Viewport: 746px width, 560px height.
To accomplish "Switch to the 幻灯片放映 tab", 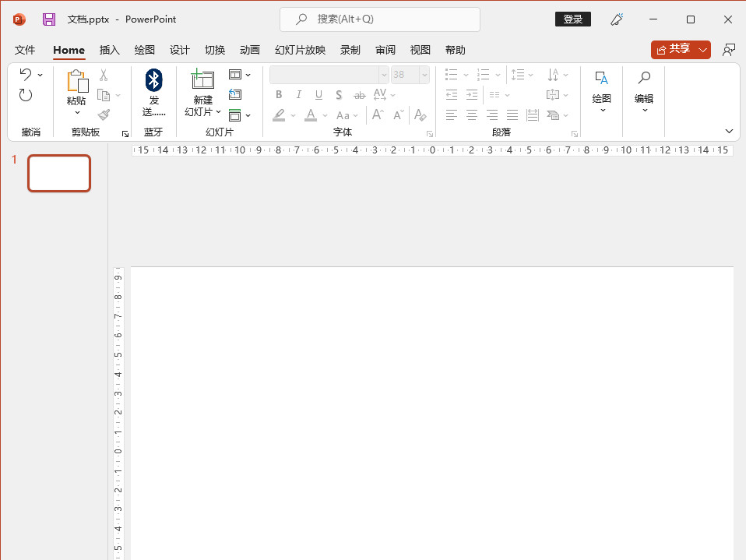I will click(x=301, y=50).
